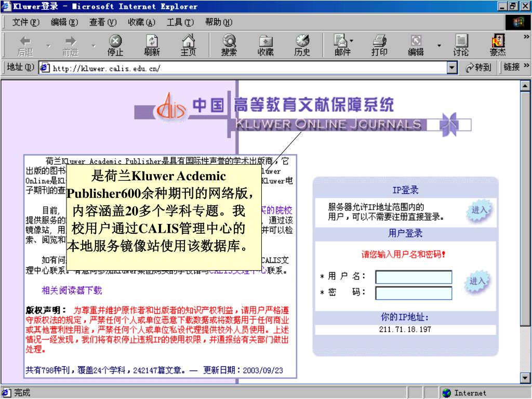
Task: Open the Mail button dropdown arrow
Action: click(x=352, y=41)
